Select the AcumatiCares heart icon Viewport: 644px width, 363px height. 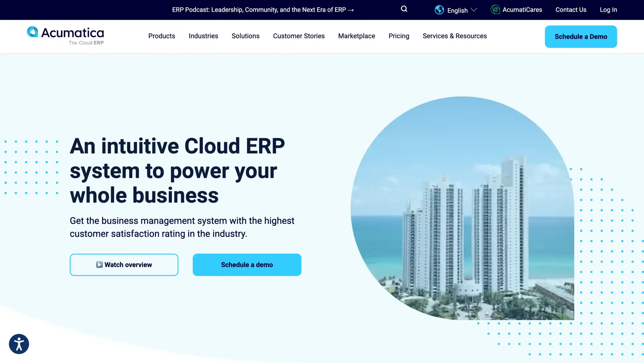coord(495,10)
